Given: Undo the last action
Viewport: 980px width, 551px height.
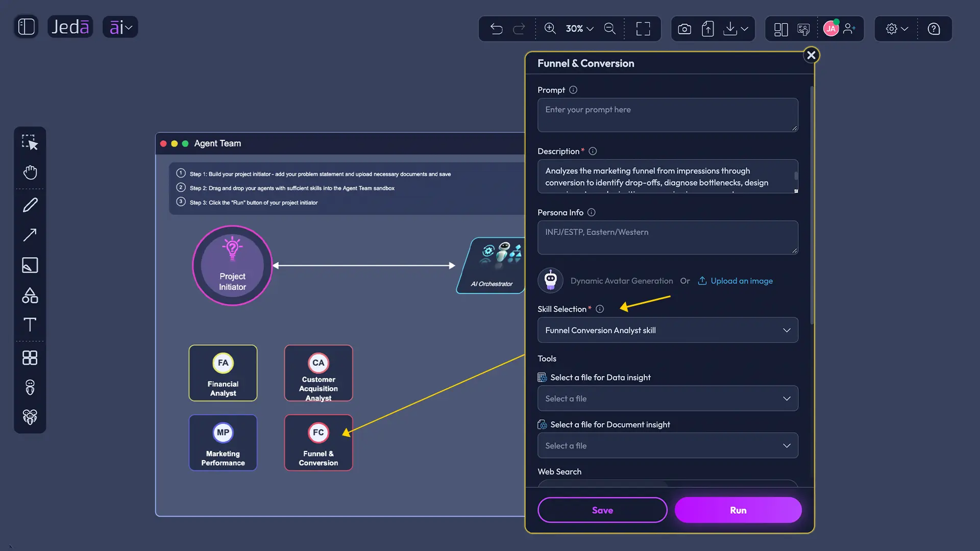Looking at the screenshot, I should (x=496, y=29).
